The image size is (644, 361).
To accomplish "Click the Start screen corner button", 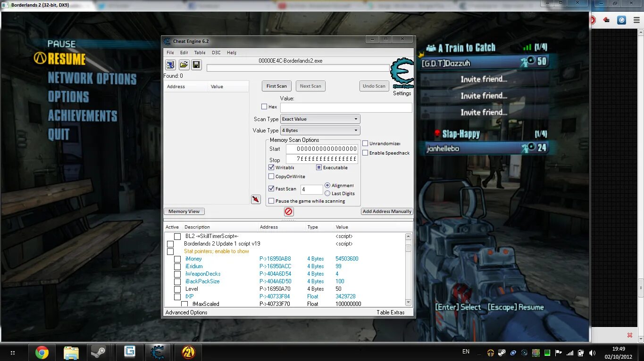I will tap(12, 353).
